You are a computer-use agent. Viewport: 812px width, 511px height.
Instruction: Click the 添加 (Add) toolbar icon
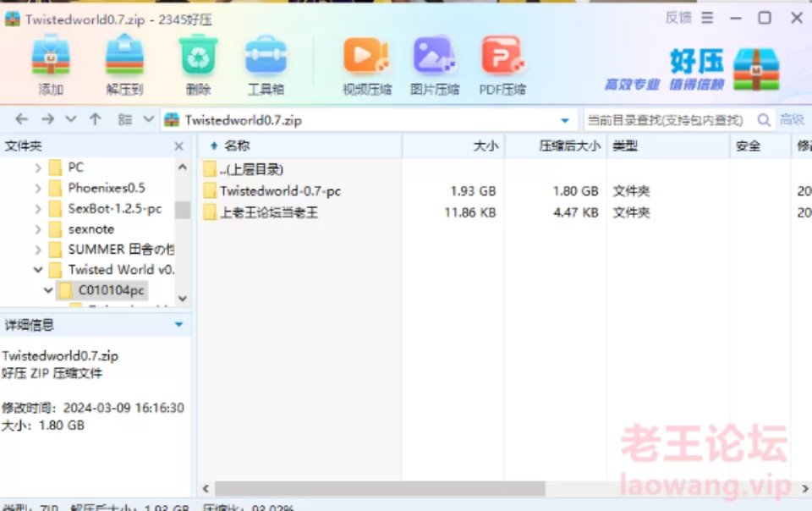coord(51,64)
